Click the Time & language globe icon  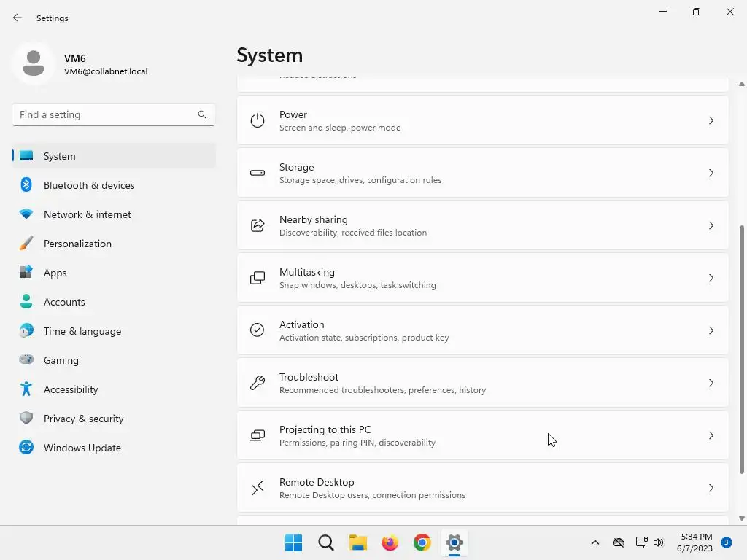point(26,330)
